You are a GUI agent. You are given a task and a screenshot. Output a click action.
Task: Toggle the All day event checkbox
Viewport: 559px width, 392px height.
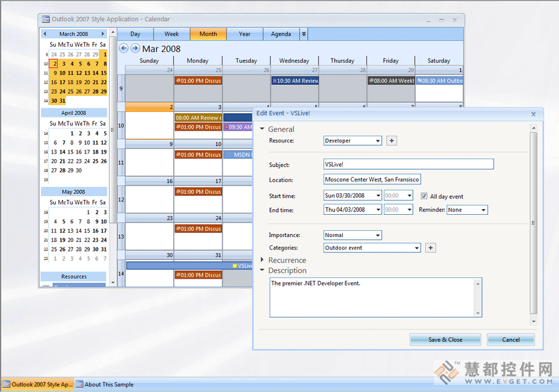(424, 196)
